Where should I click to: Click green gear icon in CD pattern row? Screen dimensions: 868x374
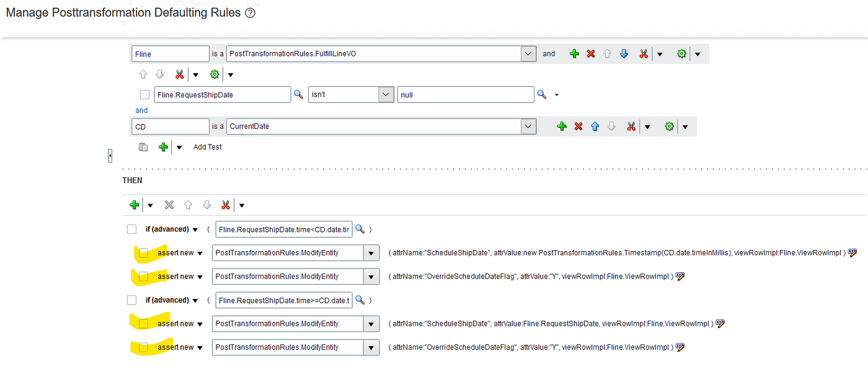tap(669, 127)
